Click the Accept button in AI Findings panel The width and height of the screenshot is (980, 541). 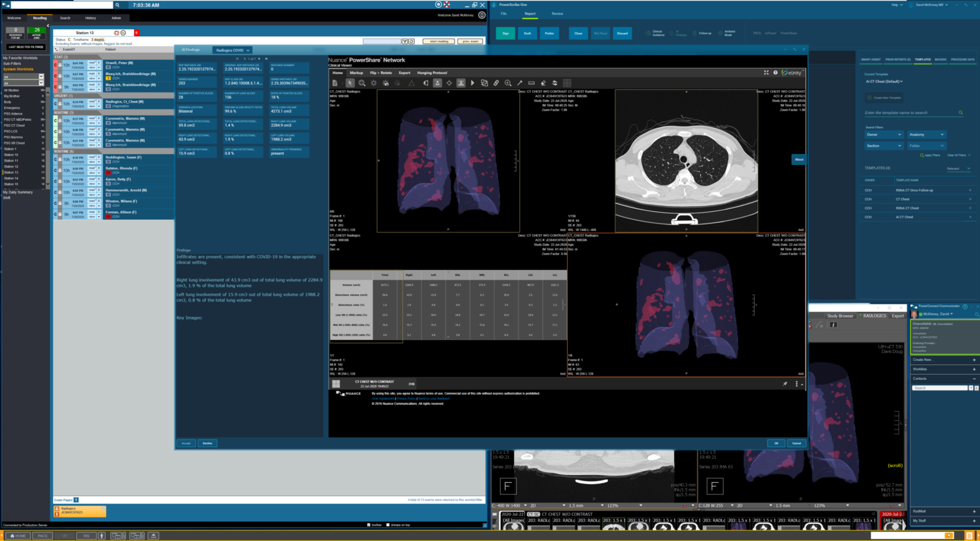[186, 444]
